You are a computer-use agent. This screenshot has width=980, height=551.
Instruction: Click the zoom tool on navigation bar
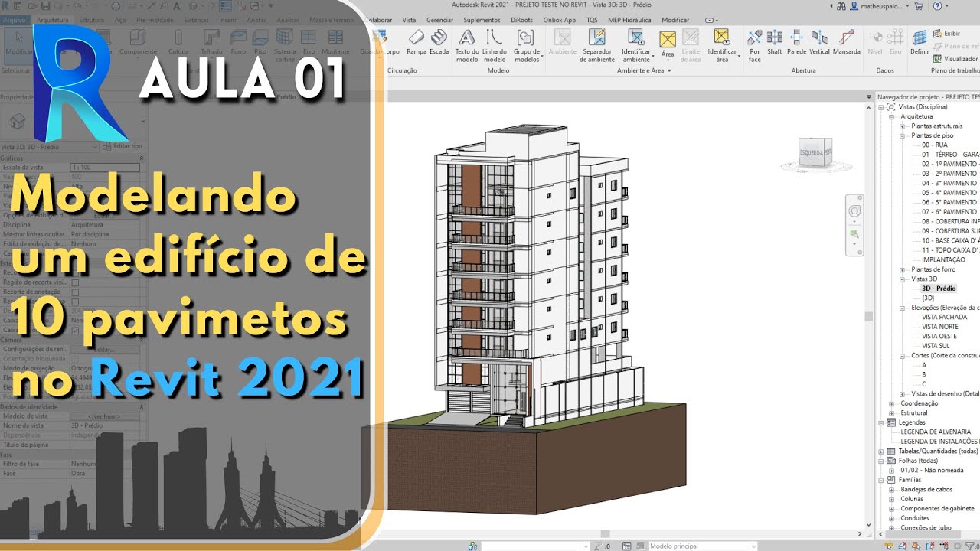tap(854, 233)
